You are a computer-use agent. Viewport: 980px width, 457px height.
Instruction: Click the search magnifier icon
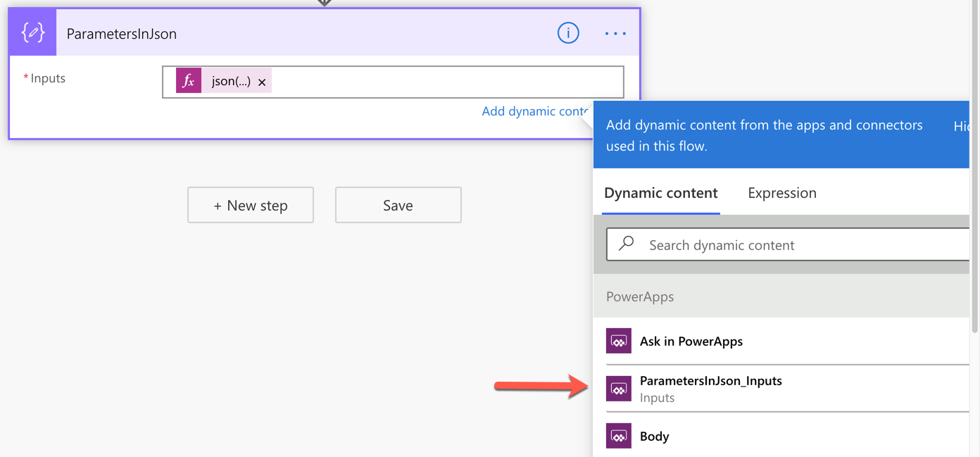pyautogui.click(x=626, y=244)
